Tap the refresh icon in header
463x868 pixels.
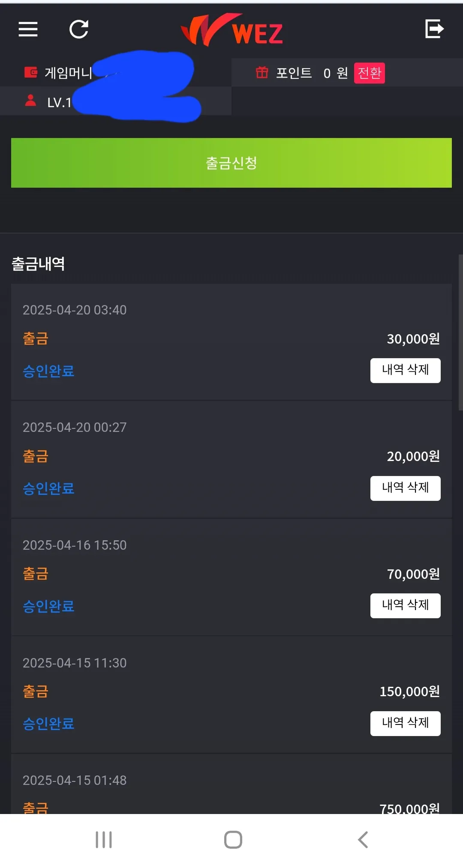[79, 29]
